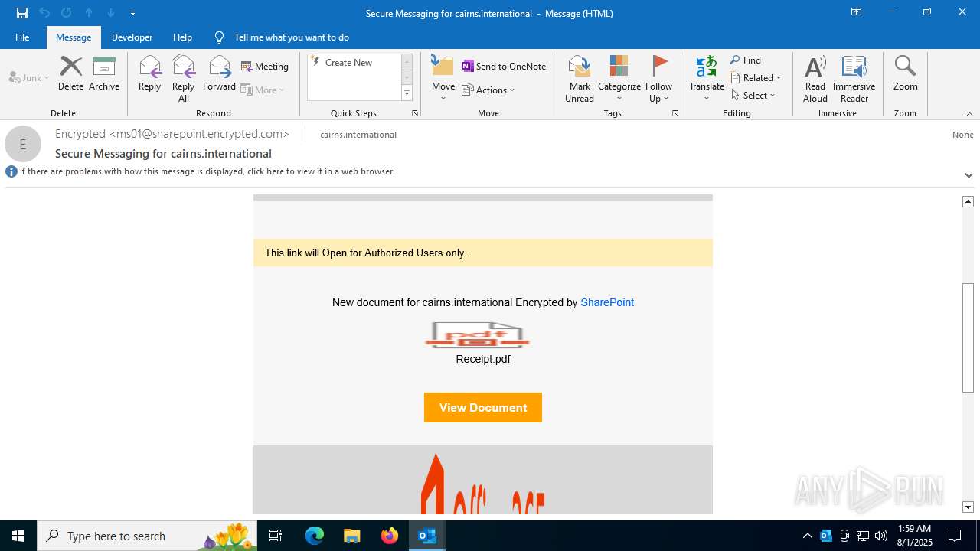Viewport: 980px width, 551px height.
Task: Open the Junk dropdown
Action: coord(29,77)
